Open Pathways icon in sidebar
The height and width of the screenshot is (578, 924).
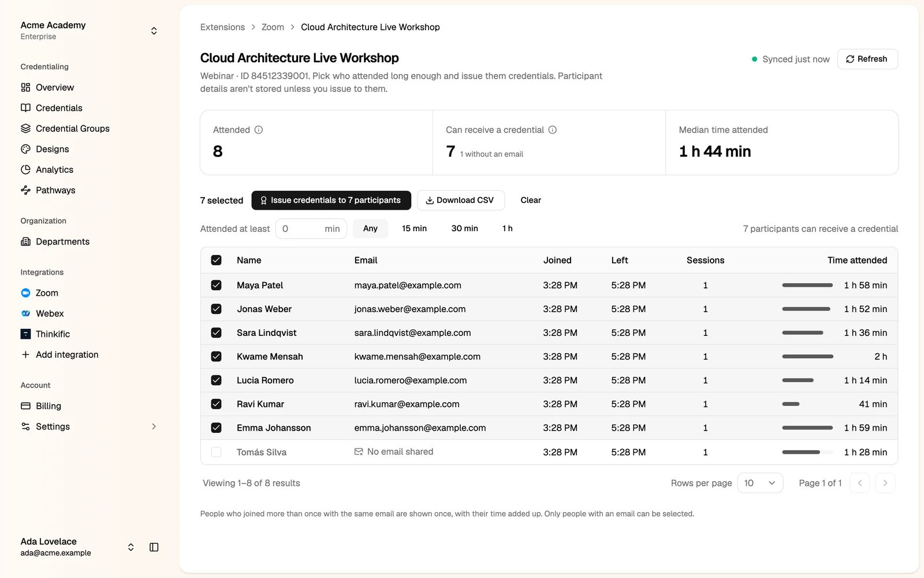25,190
